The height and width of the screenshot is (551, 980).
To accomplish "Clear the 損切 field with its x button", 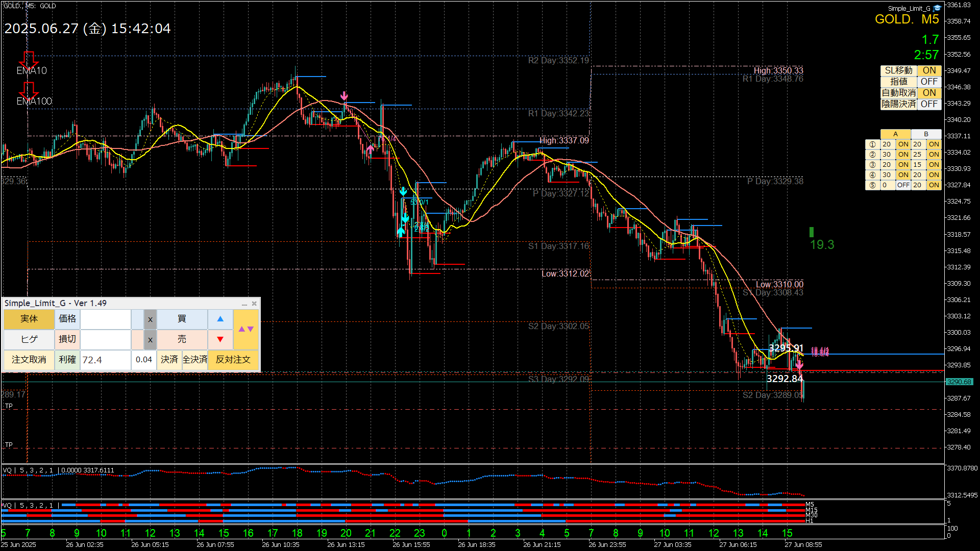I will (150, 340).
